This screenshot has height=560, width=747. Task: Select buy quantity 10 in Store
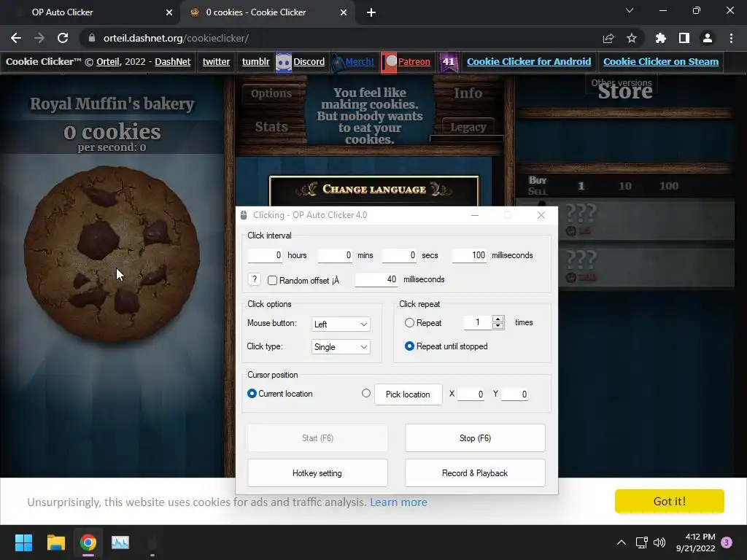pyautogui.click(x=625, y=186)
